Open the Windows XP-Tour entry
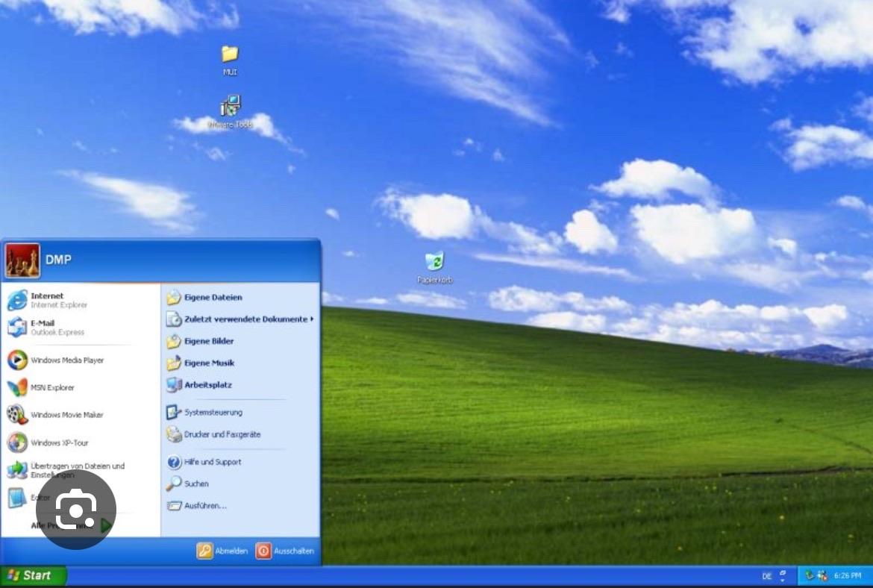Screen dimensions: 873x588 (81, 442)
